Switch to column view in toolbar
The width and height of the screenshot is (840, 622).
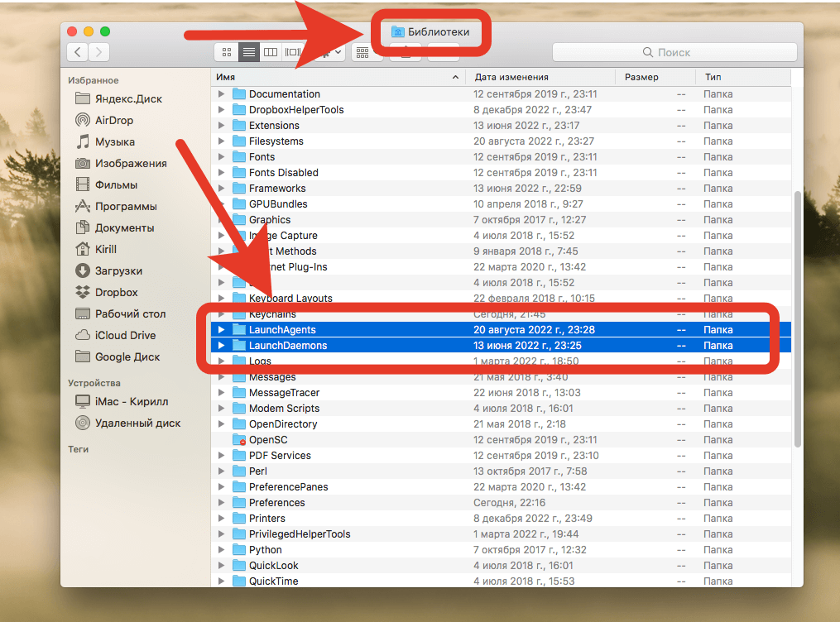(270, 52)
